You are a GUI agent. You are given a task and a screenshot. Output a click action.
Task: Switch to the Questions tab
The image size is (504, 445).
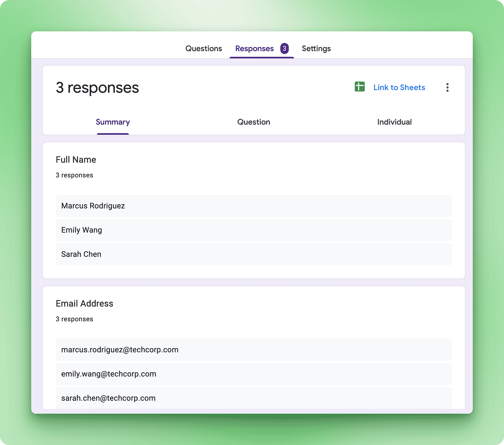tap(203, 49)
